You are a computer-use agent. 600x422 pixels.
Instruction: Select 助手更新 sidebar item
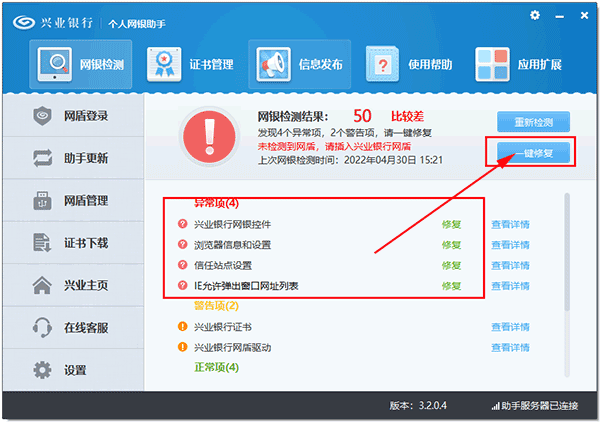tap(73, 158)
